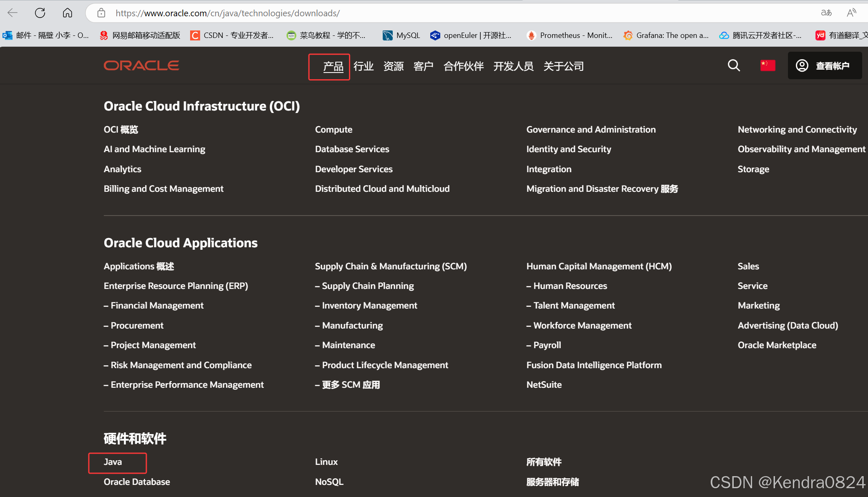Click the 查看帐户 button
This screenshot has height=497, width=868.
(x=824, y=65)
